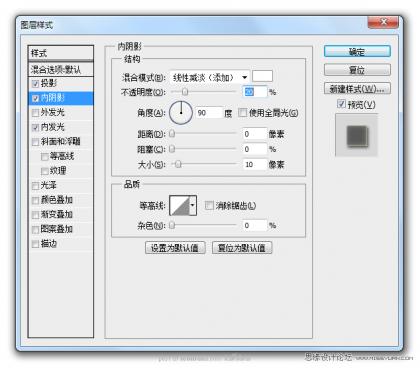This screenshot has width=420, height=368.
Task: Uncheck the 投影 drop shadow effect
Action: point(35,83)
